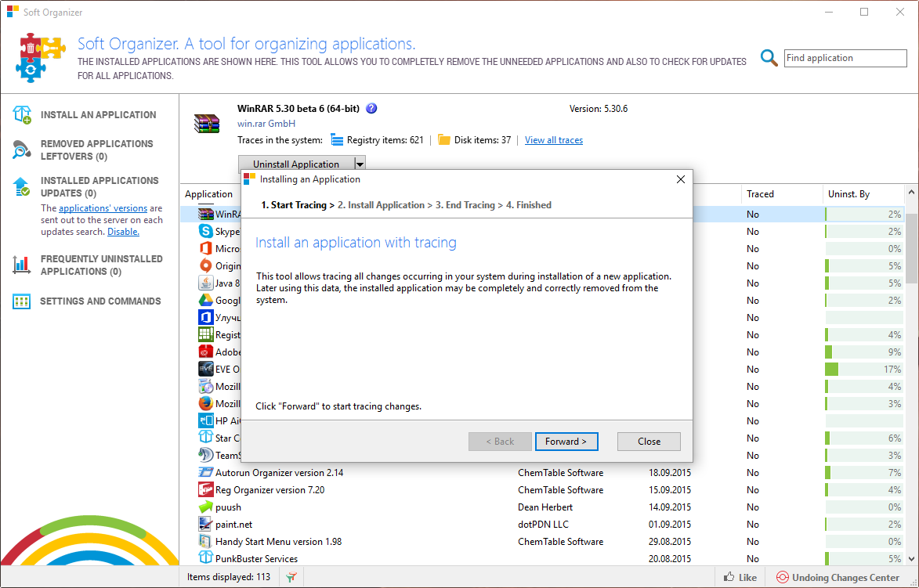Click dotPDN LLC publisher cell
Screen dimensions: 919x588
tap(543, 524)
